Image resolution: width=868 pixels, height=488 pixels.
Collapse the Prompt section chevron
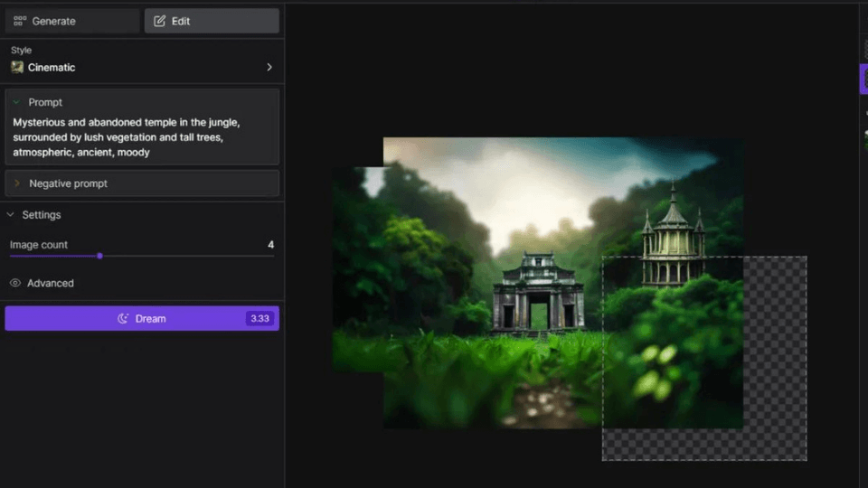pos(16,102)
